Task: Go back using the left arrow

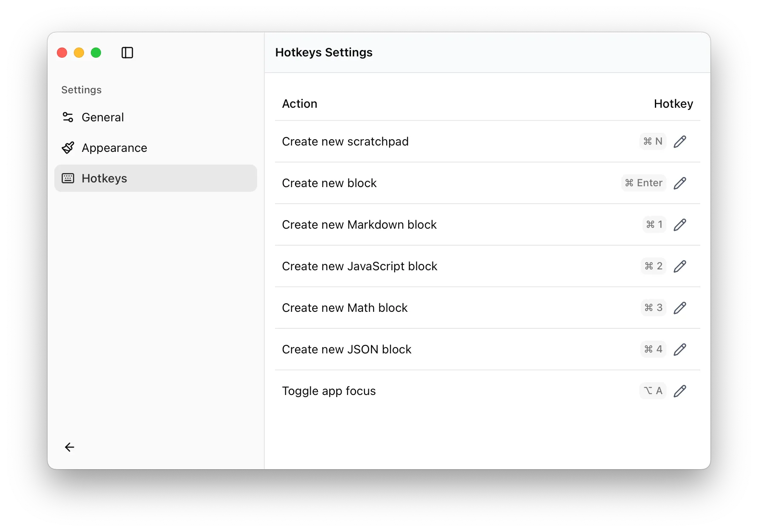Action: click(70, 447)
